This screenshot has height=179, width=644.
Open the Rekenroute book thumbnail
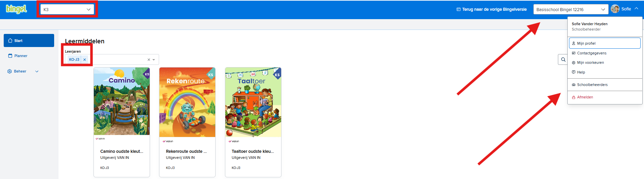(x=187, y=102)
